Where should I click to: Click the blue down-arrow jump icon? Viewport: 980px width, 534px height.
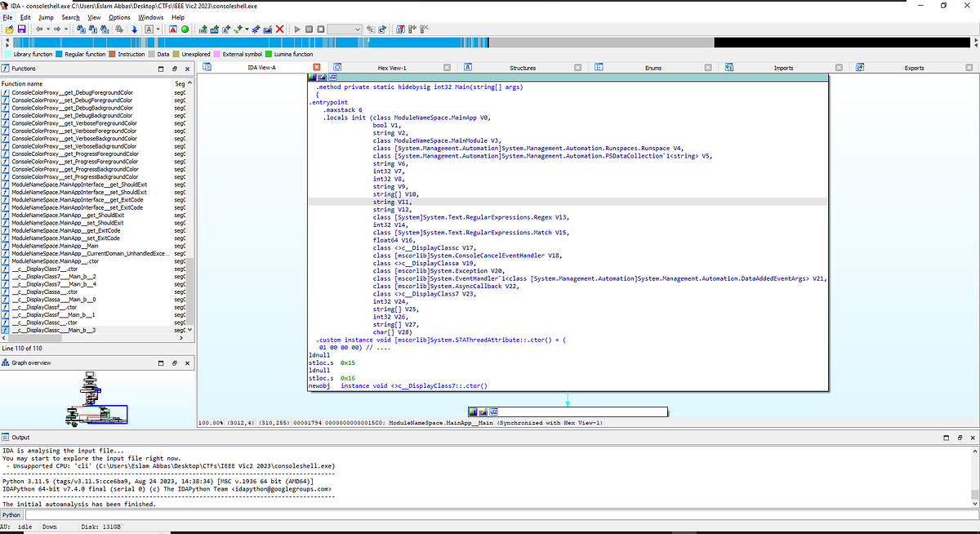point(134,29)
